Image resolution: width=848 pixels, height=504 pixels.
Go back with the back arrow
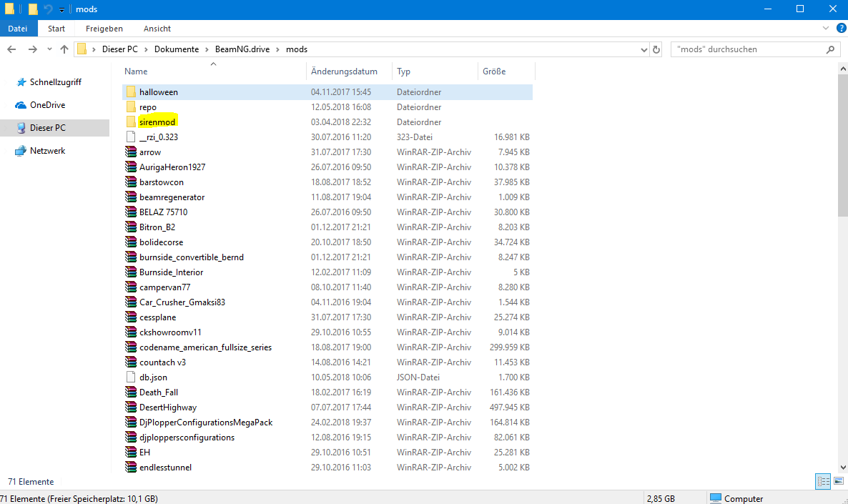coord(11,49)
